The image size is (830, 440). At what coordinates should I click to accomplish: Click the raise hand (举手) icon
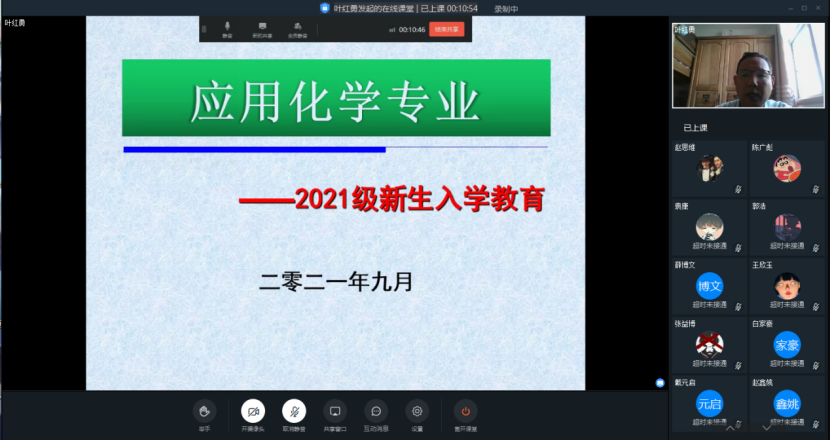204,411
